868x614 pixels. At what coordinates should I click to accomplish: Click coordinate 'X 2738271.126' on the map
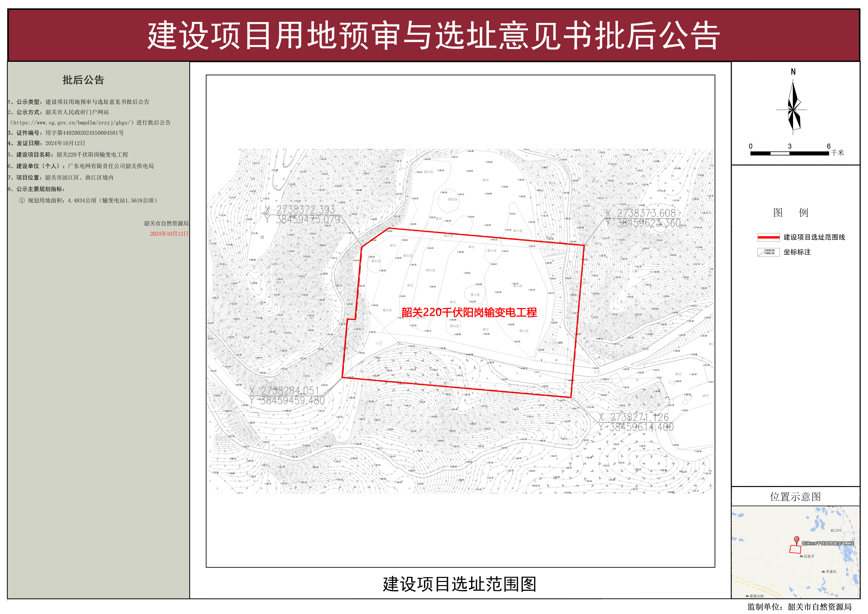coord(634,417)
